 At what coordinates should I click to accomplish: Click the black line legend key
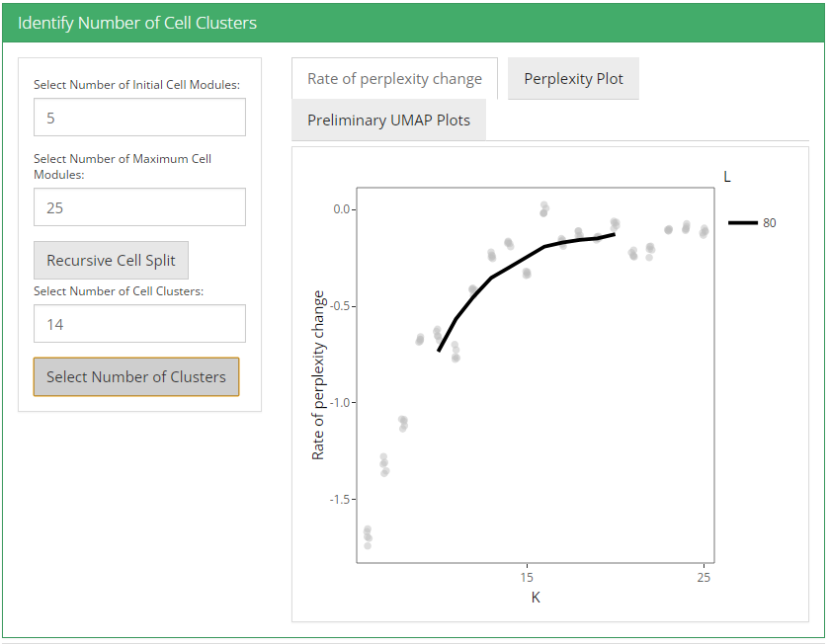coord(743,223)
